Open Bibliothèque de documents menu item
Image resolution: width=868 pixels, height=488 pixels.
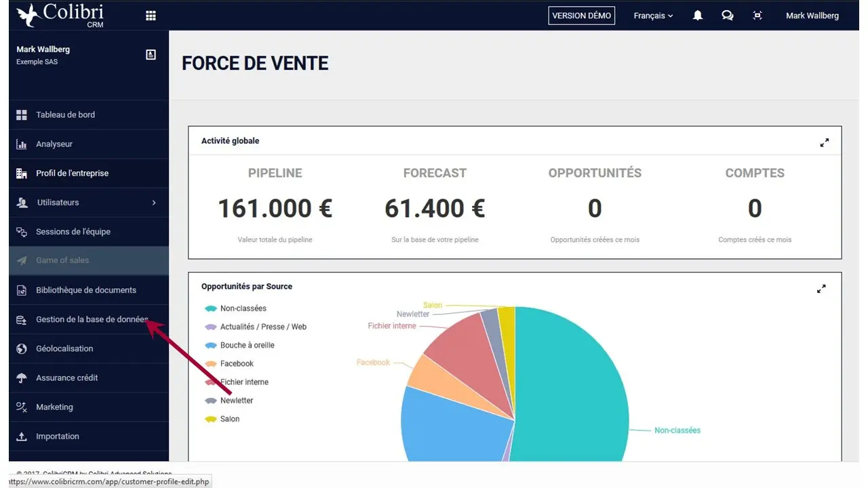click(x=89, y=290)
